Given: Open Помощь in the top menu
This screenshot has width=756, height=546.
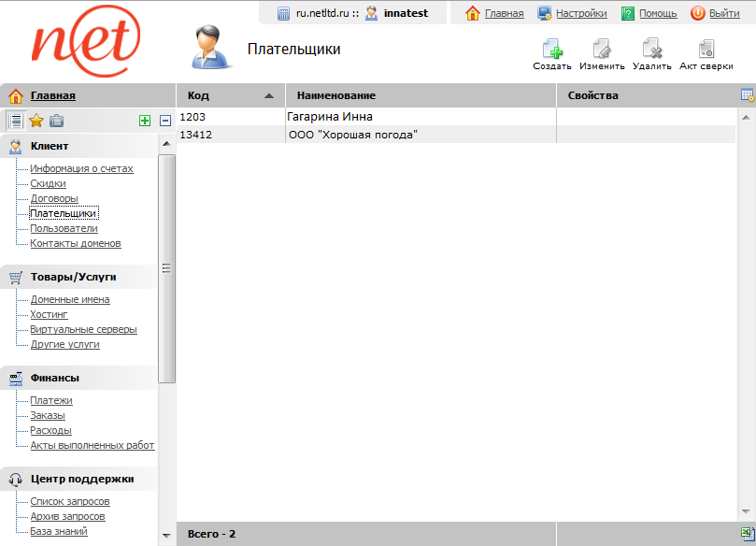Looking at the screenshot, I should 657,13.
